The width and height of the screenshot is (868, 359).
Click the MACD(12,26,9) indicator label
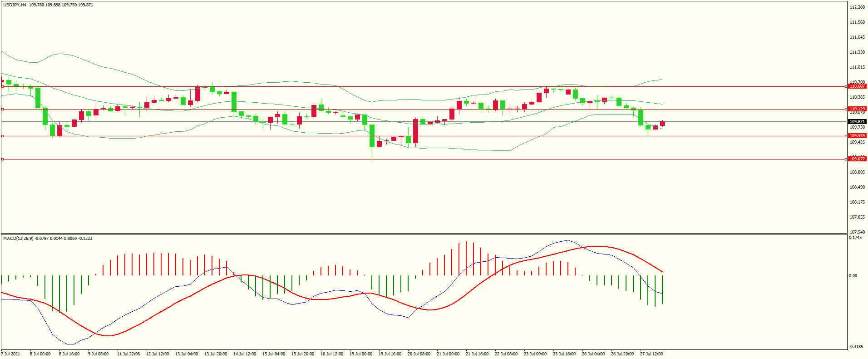(x=18, y=239)
